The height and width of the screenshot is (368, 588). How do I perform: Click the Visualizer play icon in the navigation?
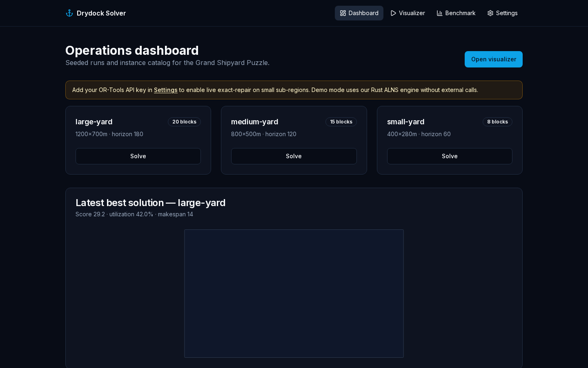[393, 13]
